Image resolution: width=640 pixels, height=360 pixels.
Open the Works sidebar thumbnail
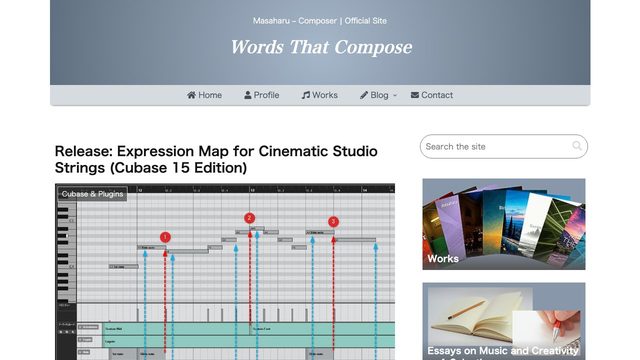(x=504, y=224)
